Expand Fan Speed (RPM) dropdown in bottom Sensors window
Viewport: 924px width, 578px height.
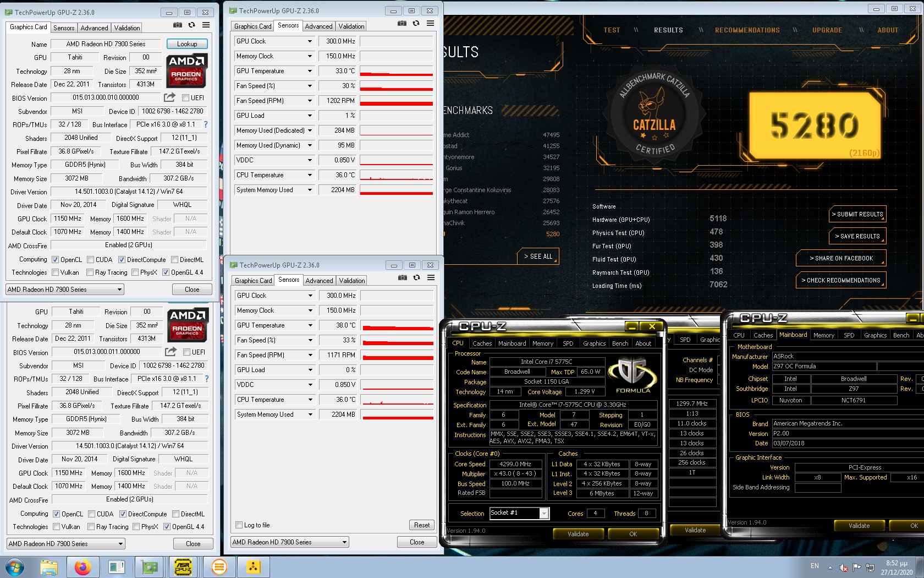click(x=310, y=355)
